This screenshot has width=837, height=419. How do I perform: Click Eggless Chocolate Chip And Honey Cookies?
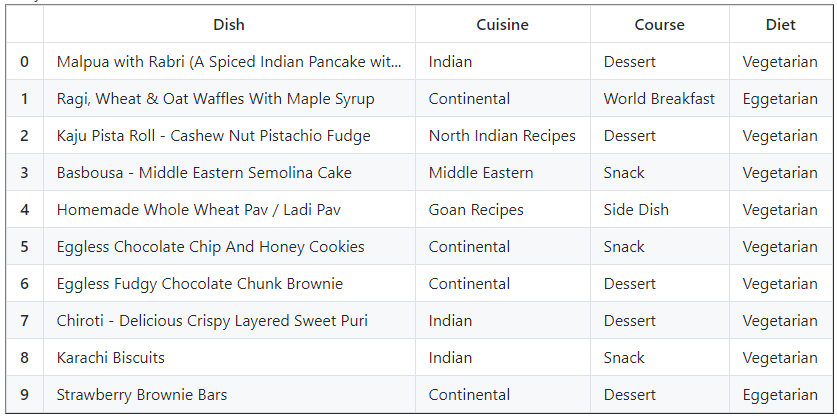pyautogui.click(x=211, y=247)
